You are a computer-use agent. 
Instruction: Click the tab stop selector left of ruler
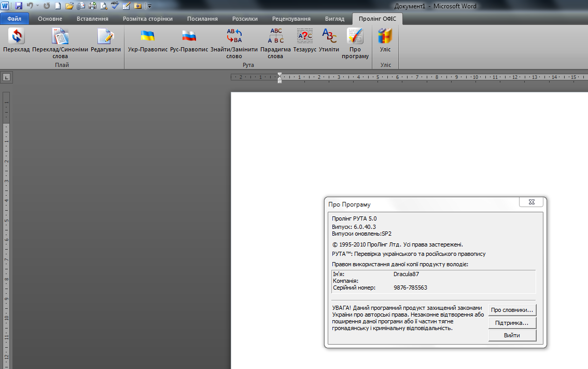point(6,77)
